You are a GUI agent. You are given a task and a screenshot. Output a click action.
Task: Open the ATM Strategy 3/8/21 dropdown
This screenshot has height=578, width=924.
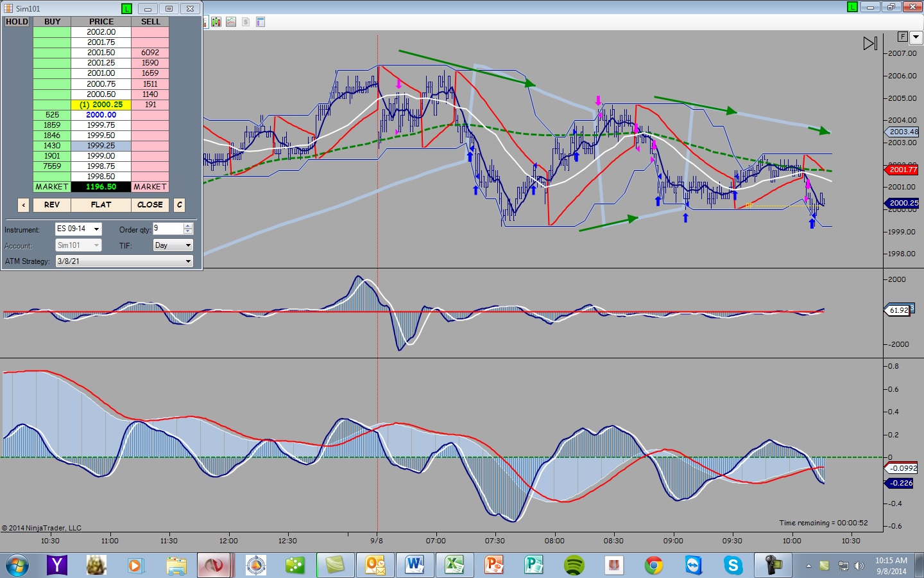(x=124, y=261)
